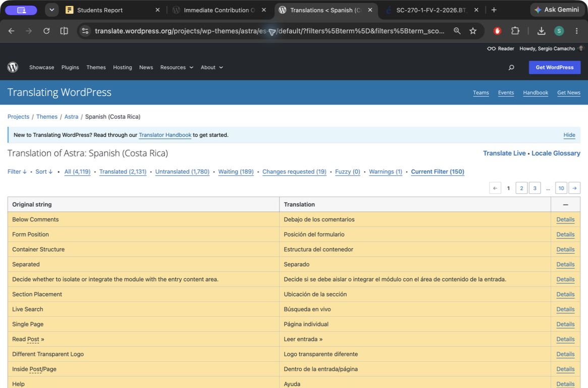Open the Teams link
Viewport: 588px width, 388px height.
[481, 92]
